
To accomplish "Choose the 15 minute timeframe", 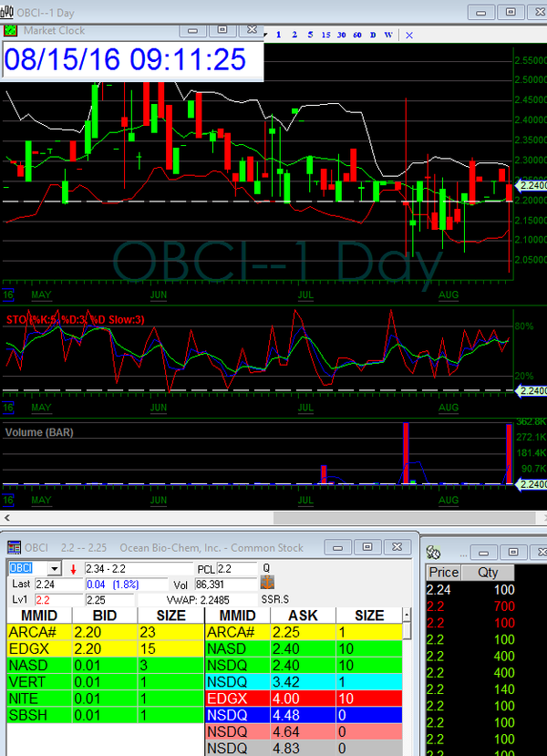I will (x=326, y=35).
